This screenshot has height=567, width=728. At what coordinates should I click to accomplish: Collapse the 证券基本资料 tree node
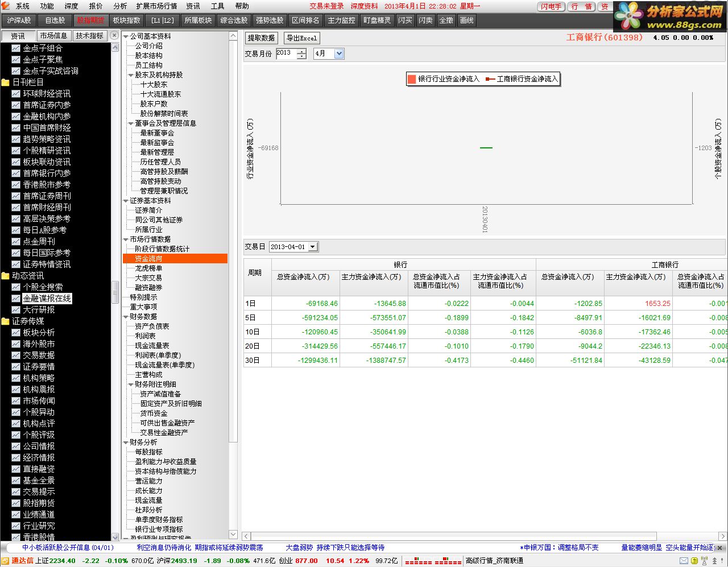tap(126, 201)
